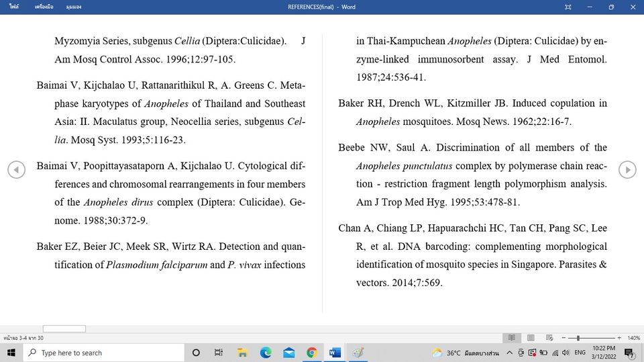This screenshot has width=644, height=362.
Task: Open the Action Center notifications icon
Action: pos(629,353)
